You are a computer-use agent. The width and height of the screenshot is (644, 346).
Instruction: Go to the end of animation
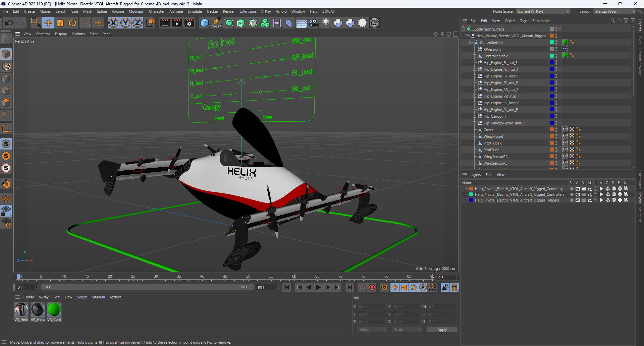click(x=350, y=287)
